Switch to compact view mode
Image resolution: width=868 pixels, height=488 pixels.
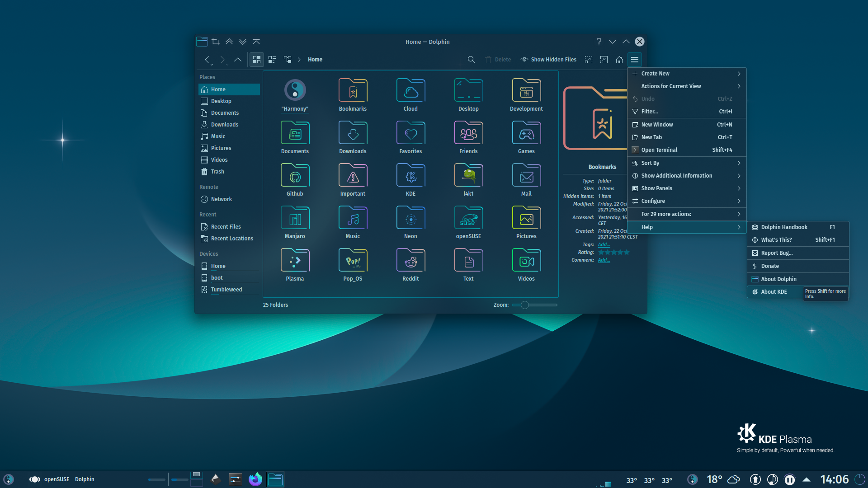pos(272,60)
